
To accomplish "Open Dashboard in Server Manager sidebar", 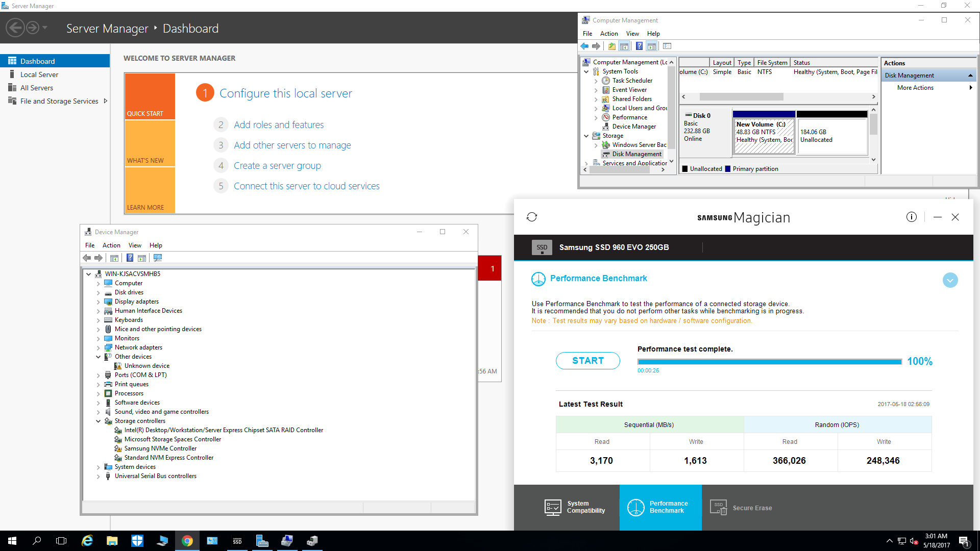I will [x=55, y=61].
